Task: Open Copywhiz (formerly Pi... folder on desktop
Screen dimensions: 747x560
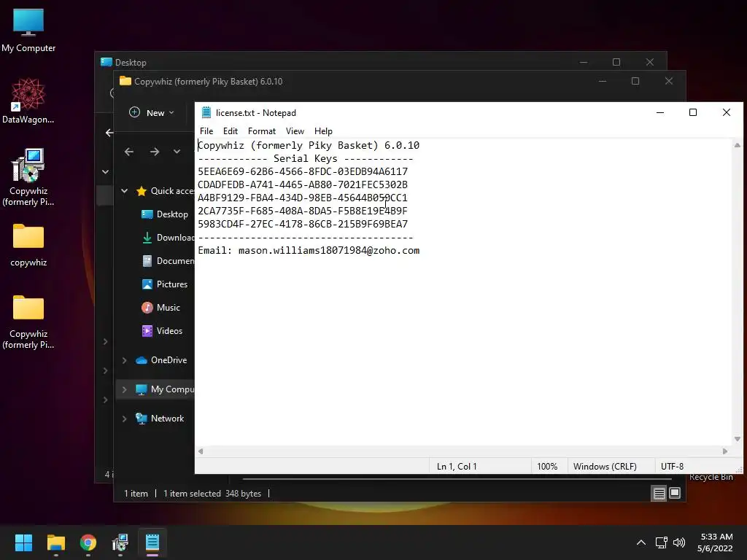Action: 28,322
